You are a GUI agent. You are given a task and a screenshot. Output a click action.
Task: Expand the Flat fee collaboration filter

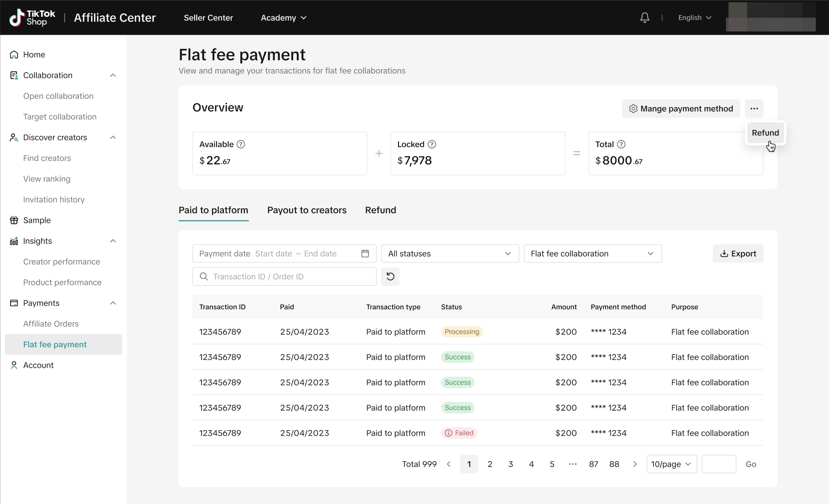[592, 254]
